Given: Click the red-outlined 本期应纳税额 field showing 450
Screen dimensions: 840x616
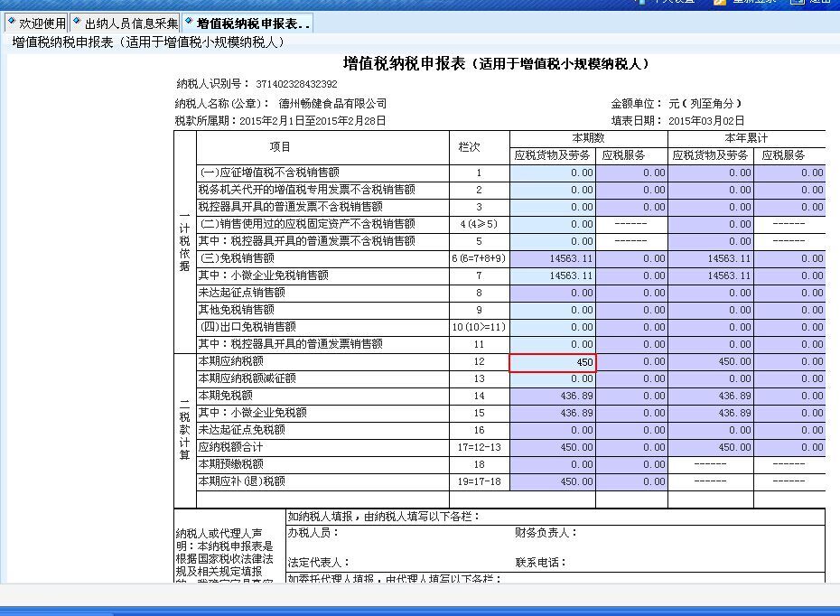Looking at the screenshot, I should coord(552,362).
